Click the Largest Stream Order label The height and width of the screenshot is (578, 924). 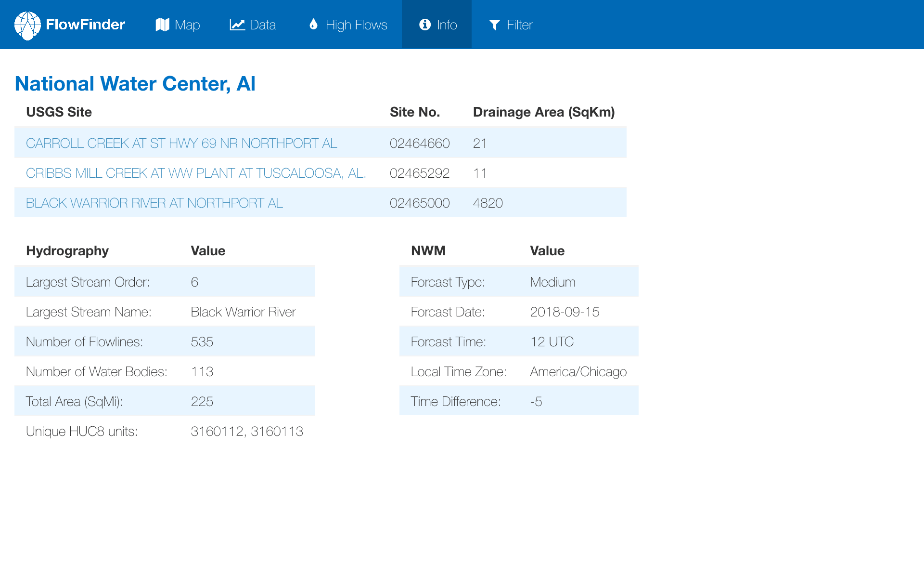coord(88,282)
